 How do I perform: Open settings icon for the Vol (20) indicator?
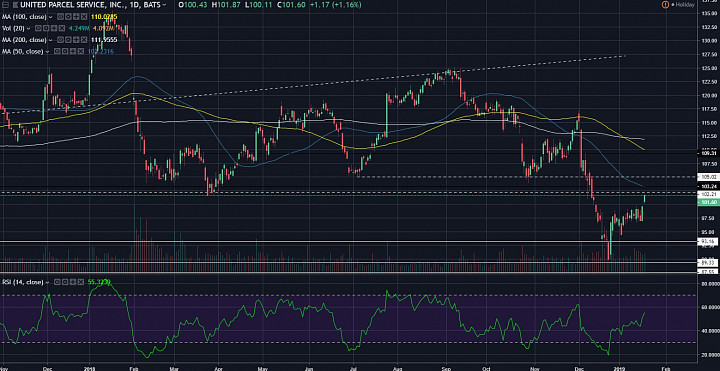[x=46, y=28]
